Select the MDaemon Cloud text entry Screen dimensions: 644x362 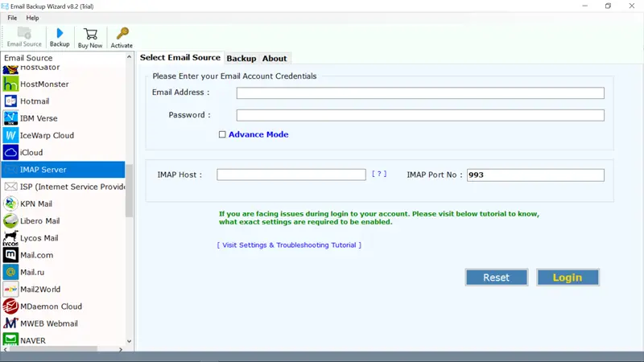pyautogui.click(x=51, y=306)
